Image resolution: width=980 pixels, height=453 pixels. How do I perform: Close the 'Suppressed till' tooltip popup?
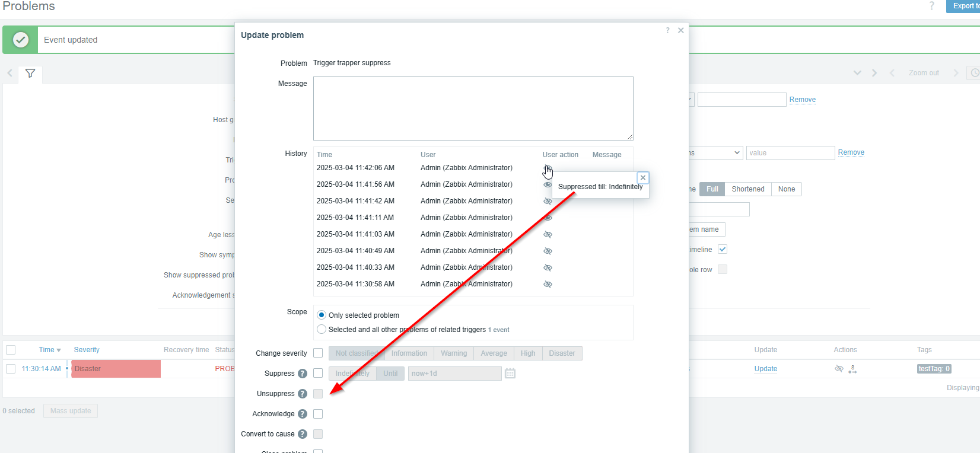point(642,178)
